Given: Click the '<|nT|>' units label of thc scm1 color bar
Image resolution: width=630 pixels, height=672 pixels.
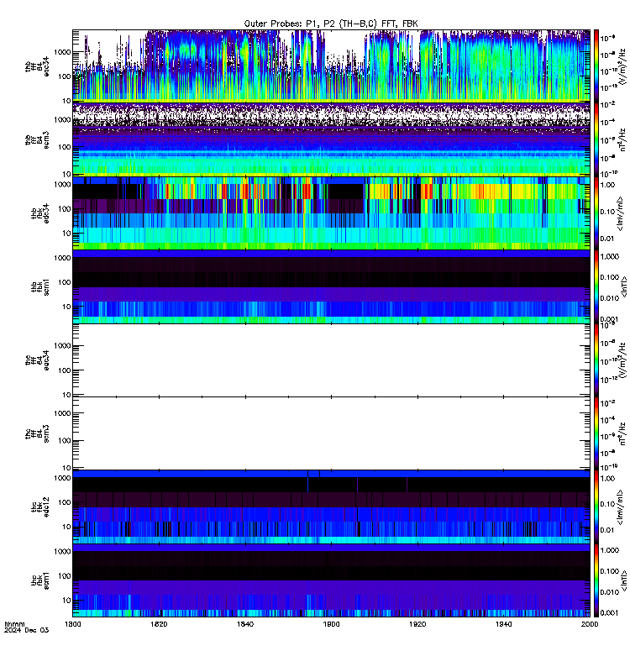Looking at the screenshot, I should 623,580.
